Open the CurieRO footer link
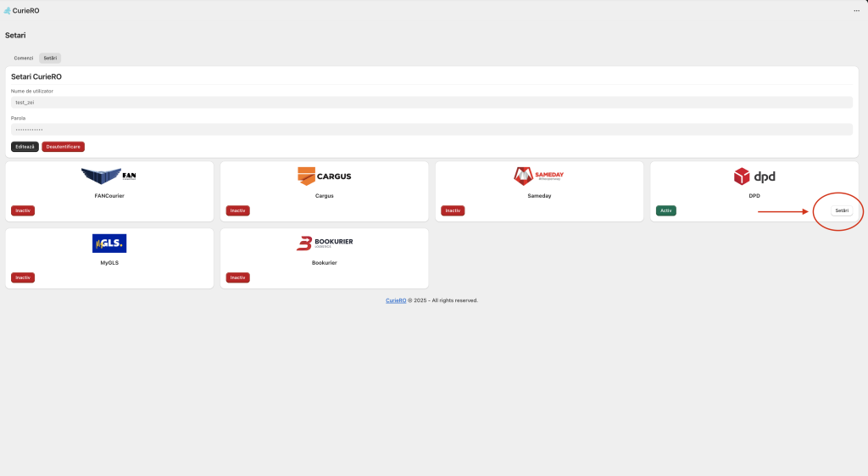Viewport: 868px width, 476px height. [x=396, y=300]
